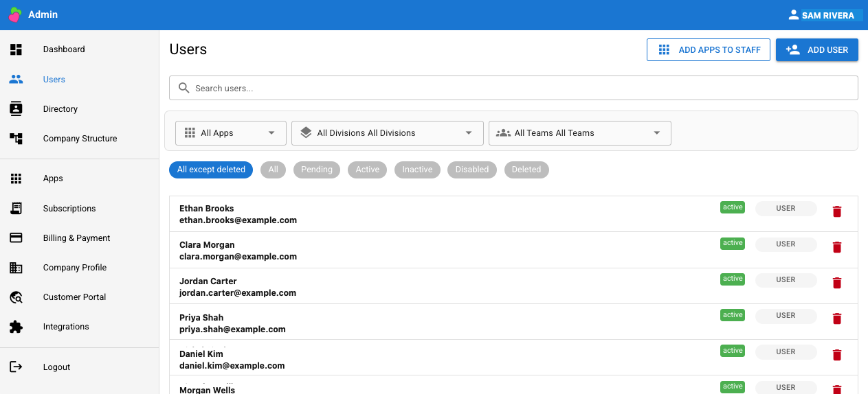Open Jordan Carter user name link
Screen dimensions: 868x394
pyautogui.click(x=208, y=281)
